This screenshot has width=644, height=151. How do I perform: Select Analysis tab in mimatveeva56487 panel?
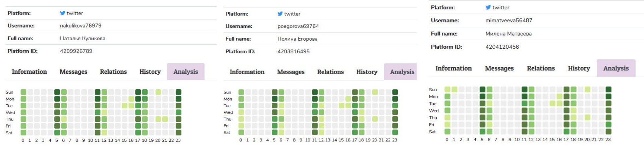tap(616, 68)
